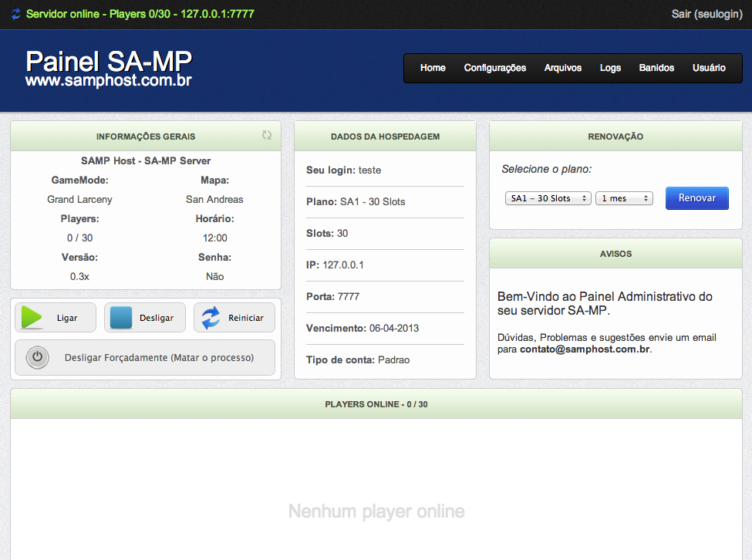The image size is (752, 560).
Task: Click the Tipo de conta: Padrao row
Action: 385,360
